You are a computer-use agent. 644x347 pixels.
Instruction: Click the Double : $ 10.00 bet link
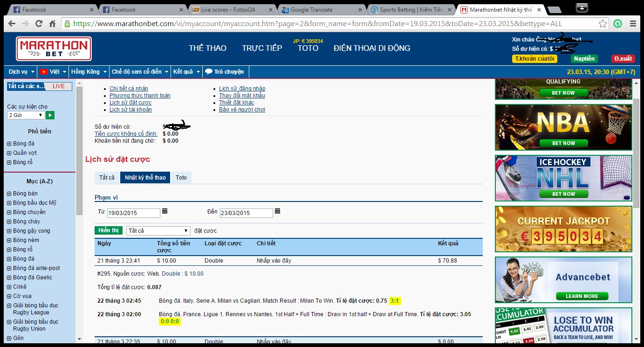(183, 274)
